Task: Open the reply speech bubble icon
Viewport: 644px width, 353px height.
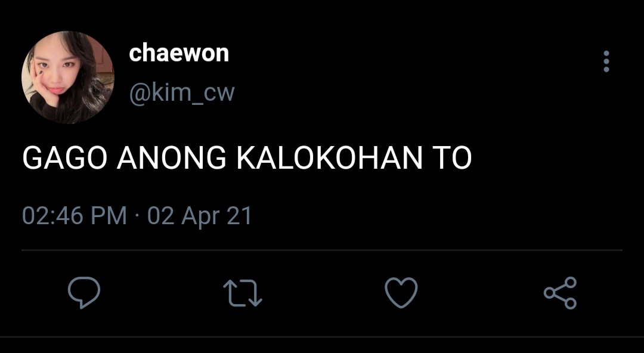Action: 84,293
